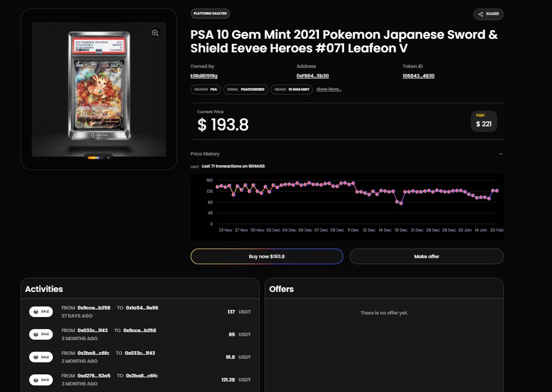Click the share icon in SHARE button
Viewport: 552px width, 392px height.
481,14
